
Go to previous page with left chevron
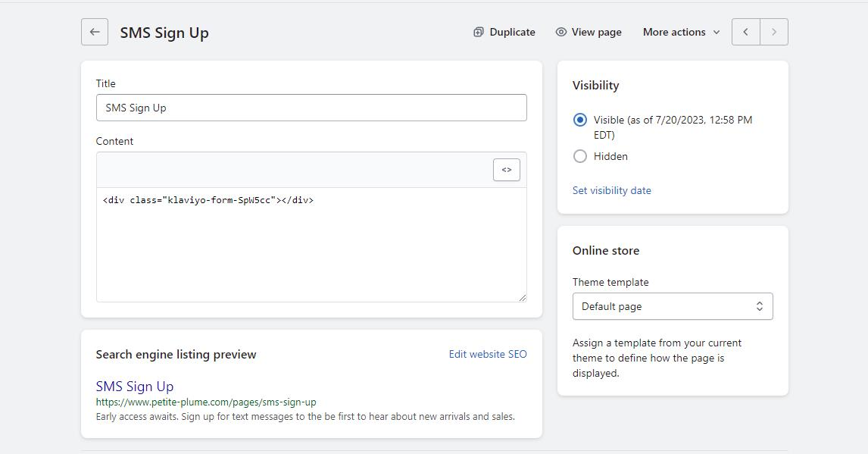coord(746,32)
